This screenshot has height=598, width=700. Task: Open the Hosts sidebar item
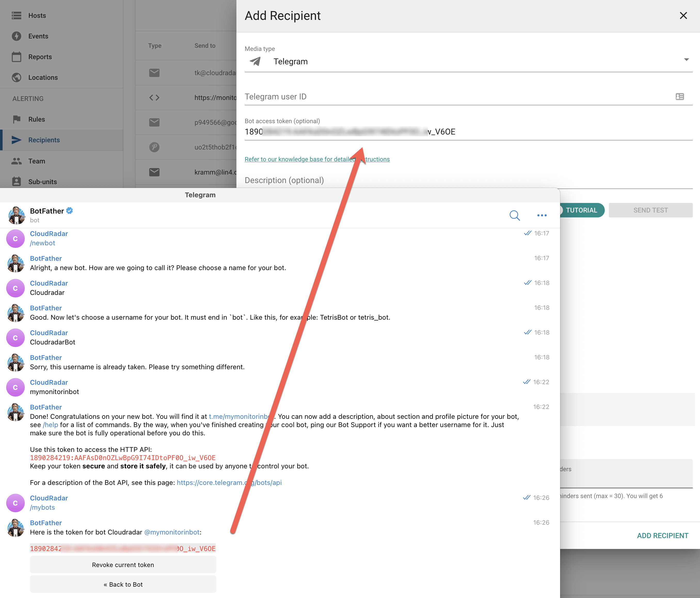click(37, 15)
